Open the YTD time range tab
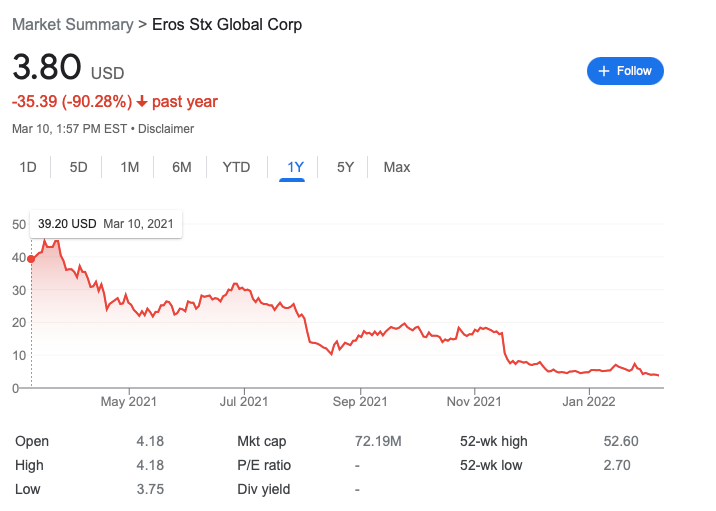 (x=236, y=167)
